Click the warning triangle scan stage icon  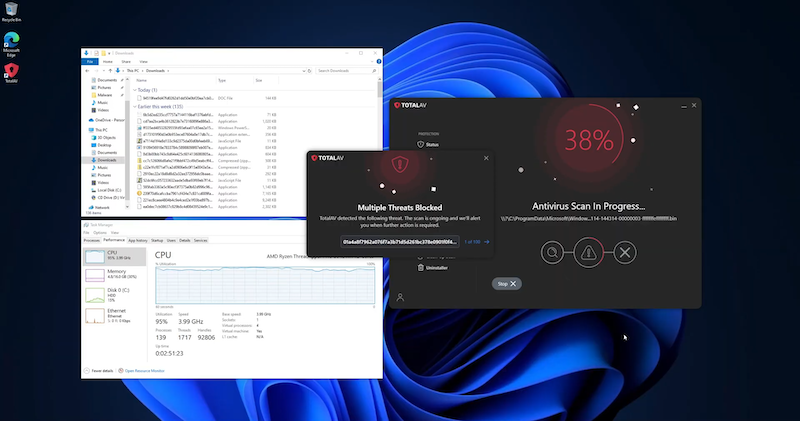588,252
